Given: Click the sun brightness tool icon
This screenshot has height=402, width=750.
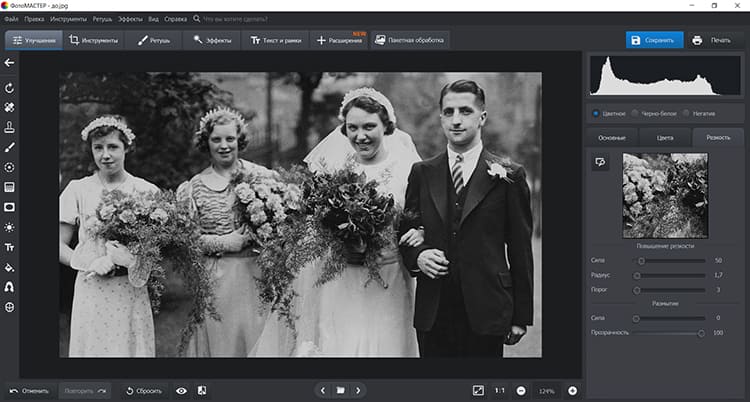Looking at the screenshot, I should tap(9, 227).
